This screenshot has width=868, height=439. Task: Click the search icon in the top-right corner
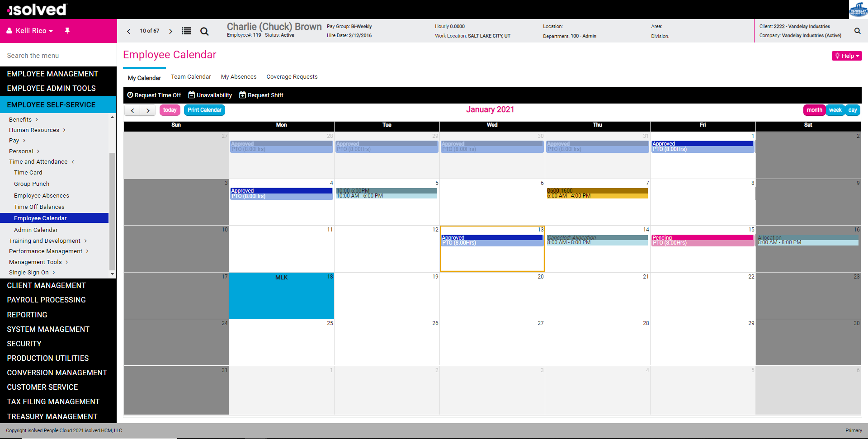click(857, 31)
